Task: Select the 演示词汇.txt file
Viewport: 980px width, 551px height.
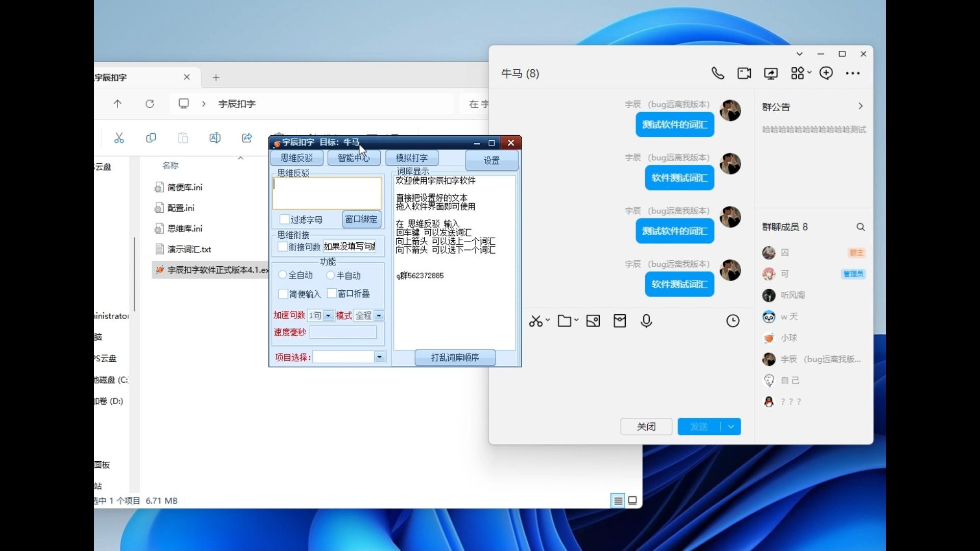Action: (x=183, y=249)
